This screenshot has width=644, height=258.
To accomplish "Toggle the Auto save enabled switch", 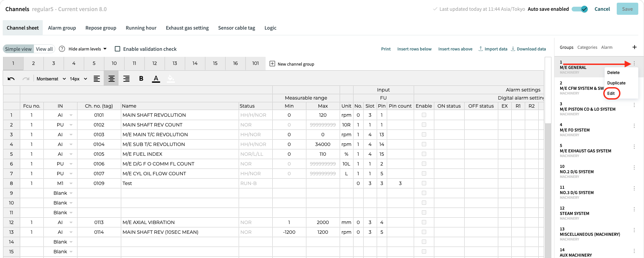I will pos(580,9).
